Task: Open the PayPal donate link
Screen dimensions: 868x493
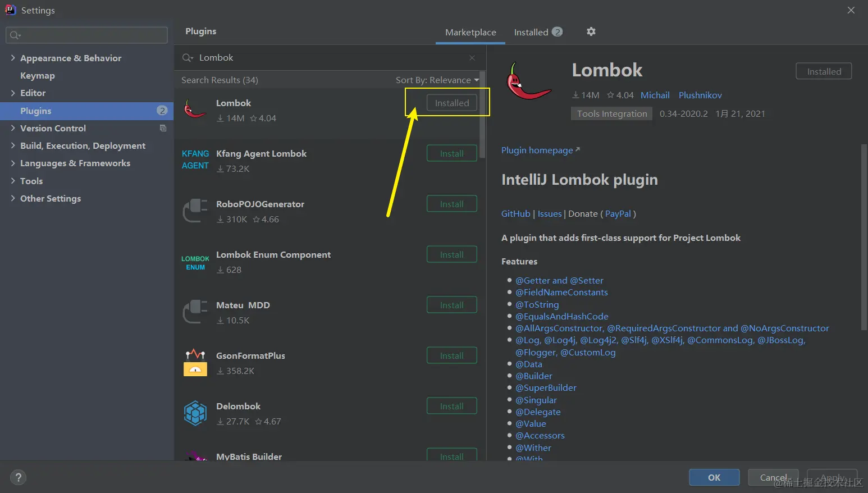Action: [x=618, y=214]
